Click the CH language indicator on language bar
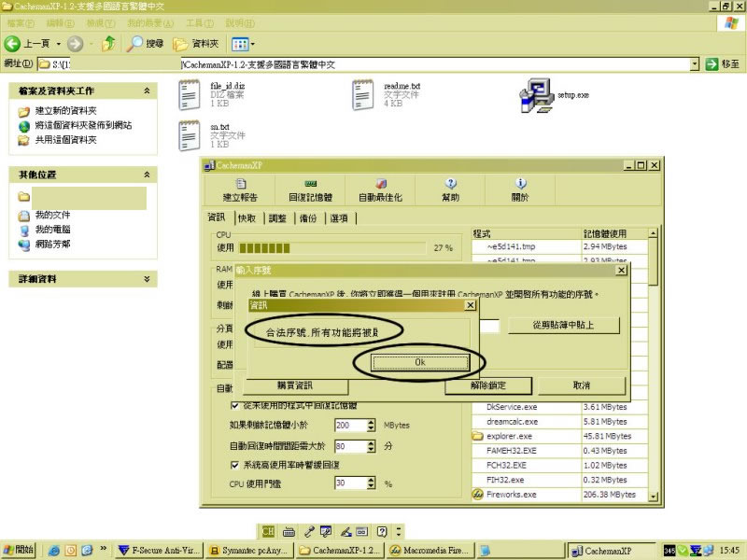 pos(268,531)
